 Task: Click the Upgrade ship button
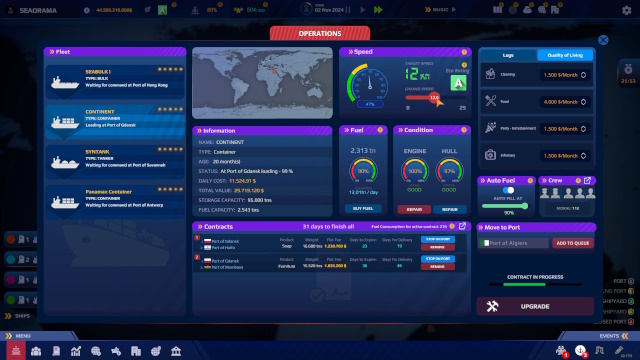[535, 307]
